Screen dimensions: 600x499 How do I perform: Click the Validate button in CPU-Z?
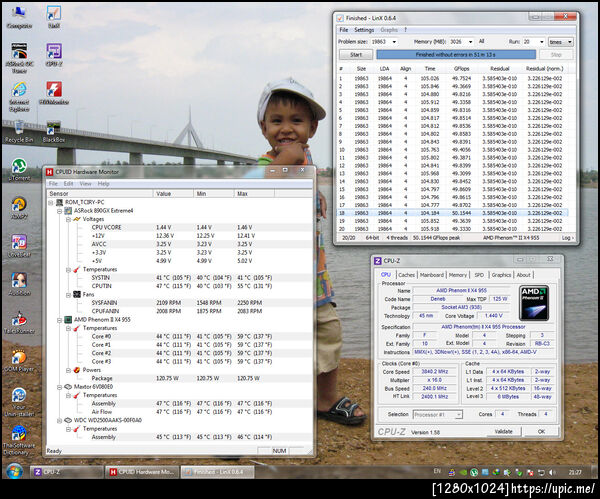pos(503,431)
